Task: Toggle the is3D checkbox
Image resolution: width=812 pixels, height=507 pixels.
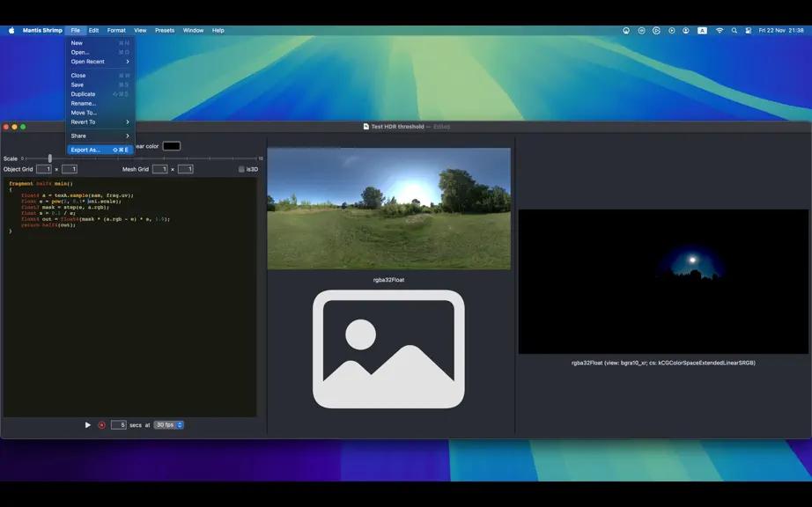Action: pyautogui.click(x=241, y=169)
